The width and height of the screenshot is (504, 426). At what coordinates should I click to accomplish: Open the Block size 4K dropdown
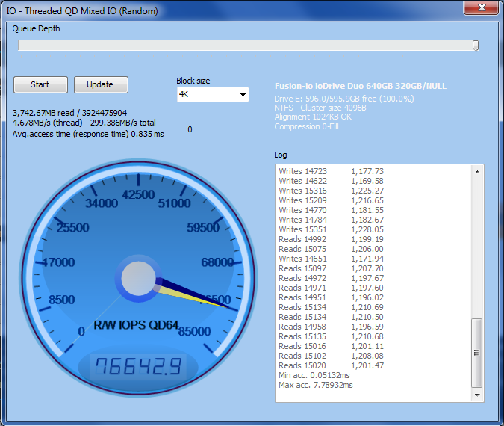click(x=213, y=95)
